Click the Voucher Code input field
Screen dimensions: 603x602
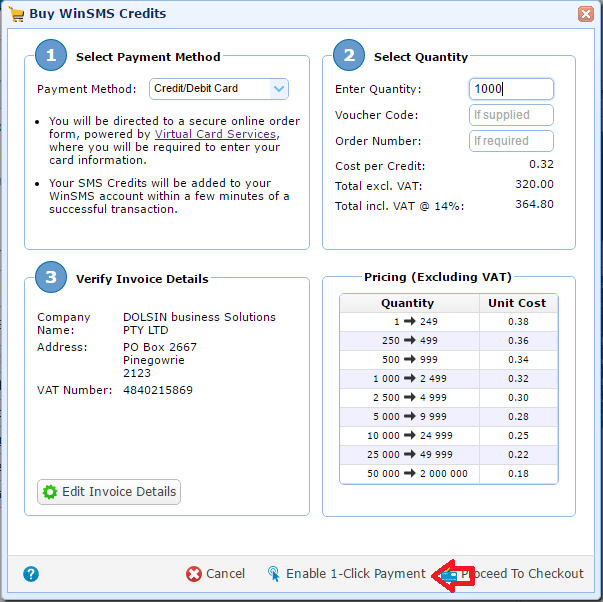tap(511, 115)
